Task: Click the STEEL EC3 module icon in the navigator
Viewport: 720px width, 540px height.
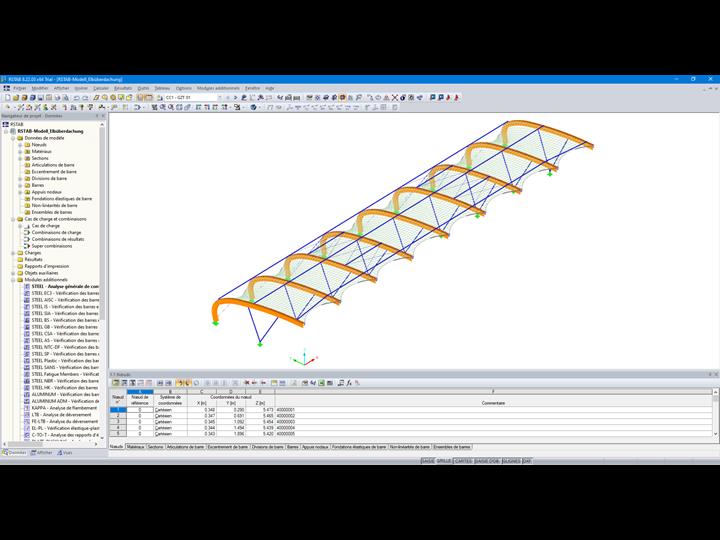Action: [x=27, y=293]
